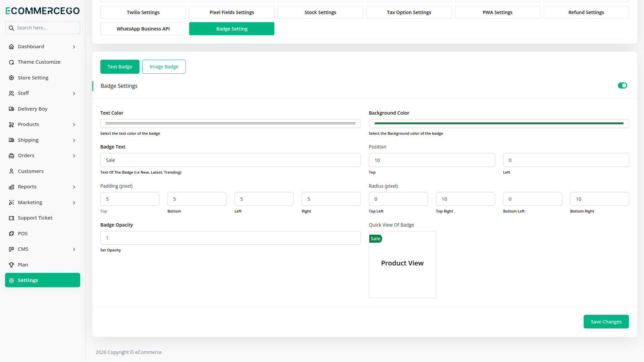Click the Support Ticket icon
The image size is (644, 362).
coord(11,218)
